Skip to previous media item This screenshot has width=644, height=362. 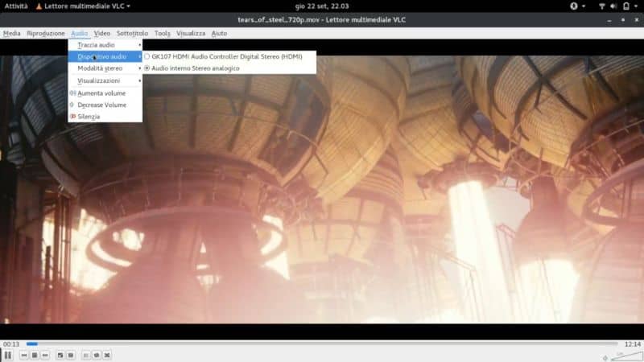(24, 355)
